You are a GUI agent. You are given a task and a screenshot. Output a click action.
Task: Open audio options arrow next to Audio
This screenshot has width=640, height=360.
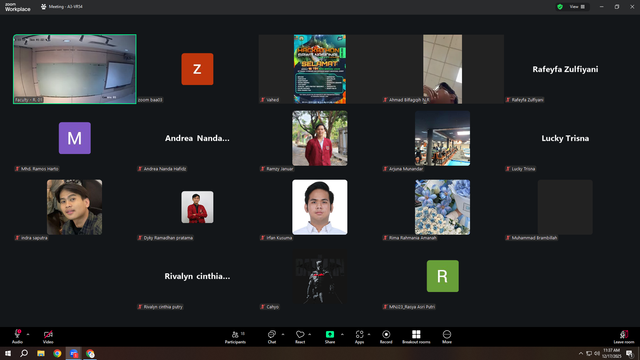click(28, 334)
